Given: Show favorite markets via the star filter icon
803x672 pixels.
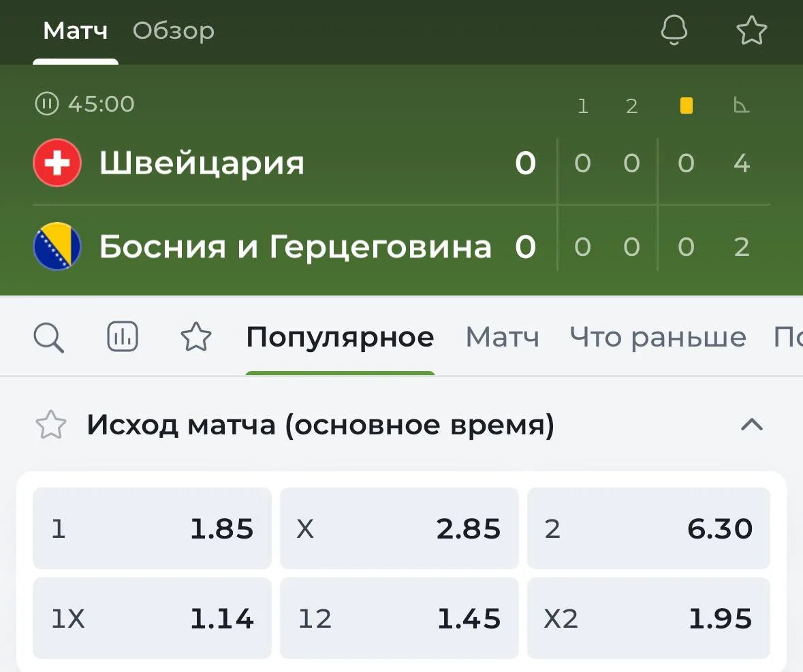Looking at the screenshot, I should pyautogui.click(x=196, y=336).
